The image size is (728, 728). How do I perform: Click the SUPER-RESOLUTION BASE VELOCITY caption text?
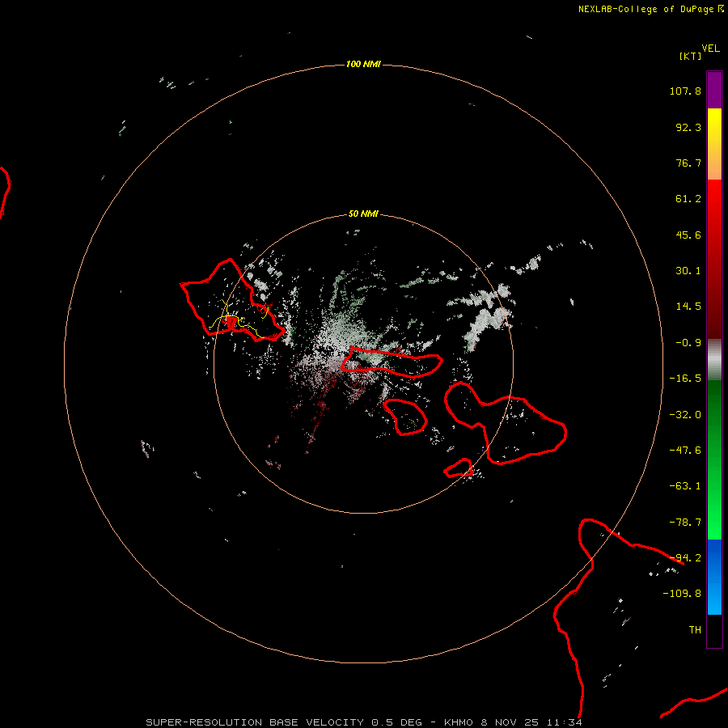coord(255,722)
